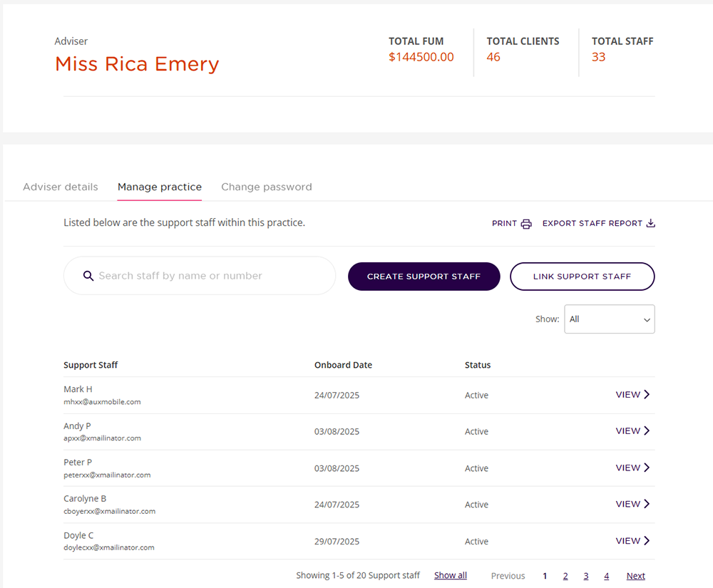Jump to page 4 of the staff list

(x=607, y=576)
